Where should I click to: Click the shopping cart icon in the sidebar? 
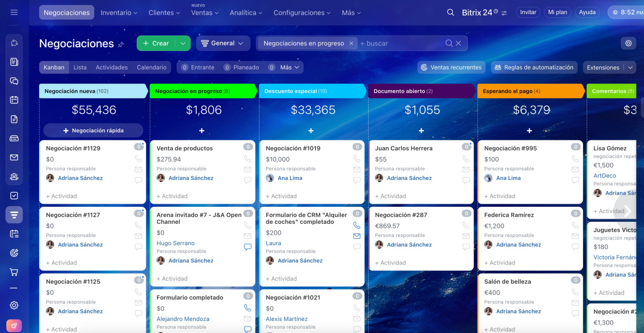[14, 272]
